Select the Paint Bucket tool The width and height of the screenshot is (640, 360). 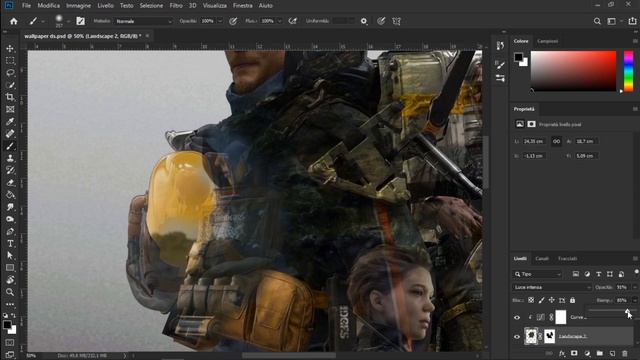click(10, 195)
